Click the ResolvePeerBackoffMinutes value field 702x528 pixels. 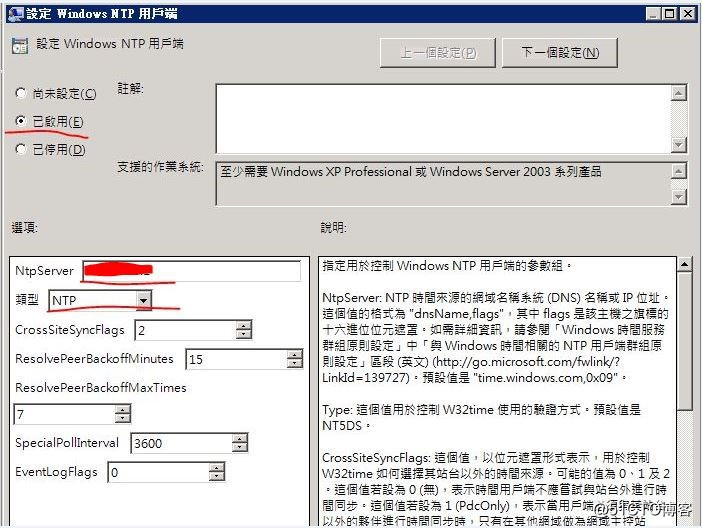tap(236, 359)
